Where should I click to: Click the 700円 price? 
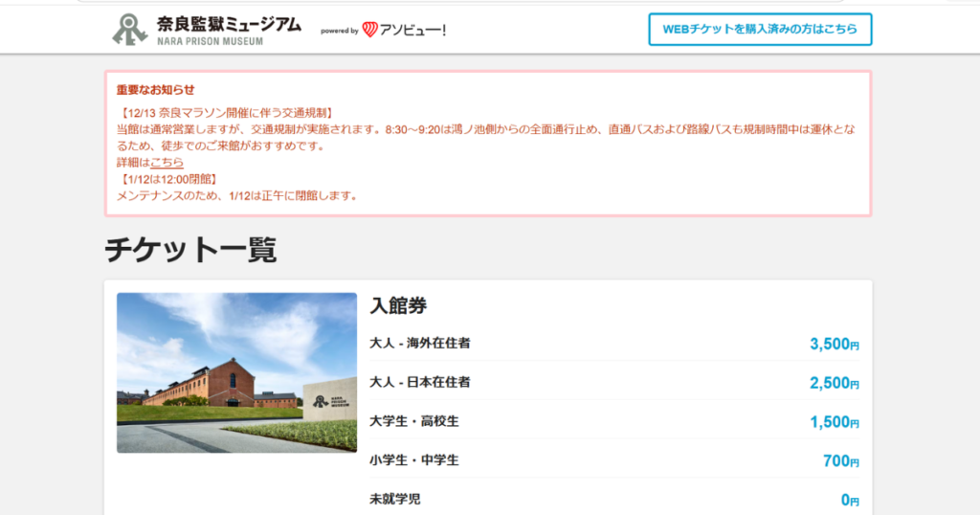pos(840,461)
